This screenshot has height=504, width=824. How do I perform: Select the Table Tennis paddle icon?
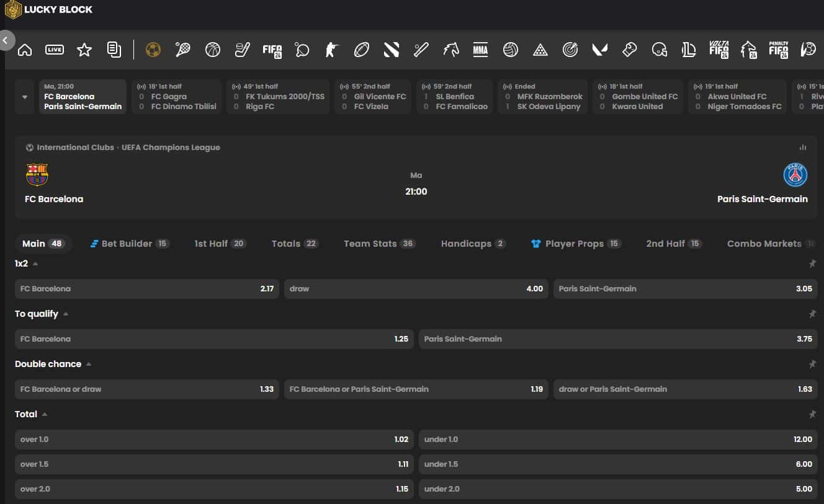302,50
